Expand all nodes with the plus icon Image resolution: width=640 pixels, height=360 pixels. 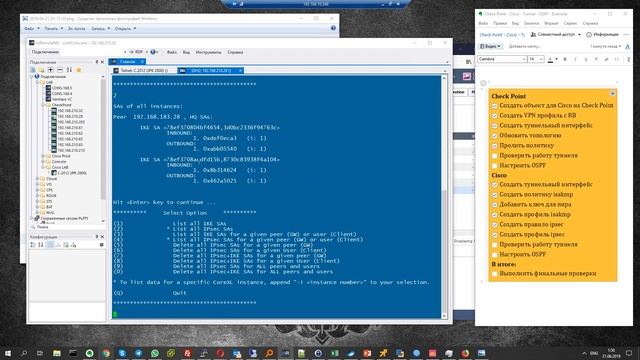51,70
